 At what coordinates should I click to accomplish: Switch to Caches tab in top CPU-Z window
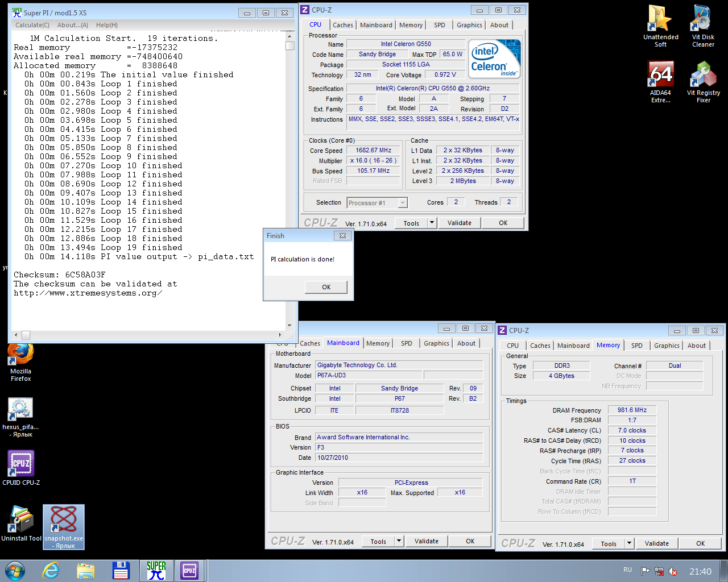click(x=343, y=25)
